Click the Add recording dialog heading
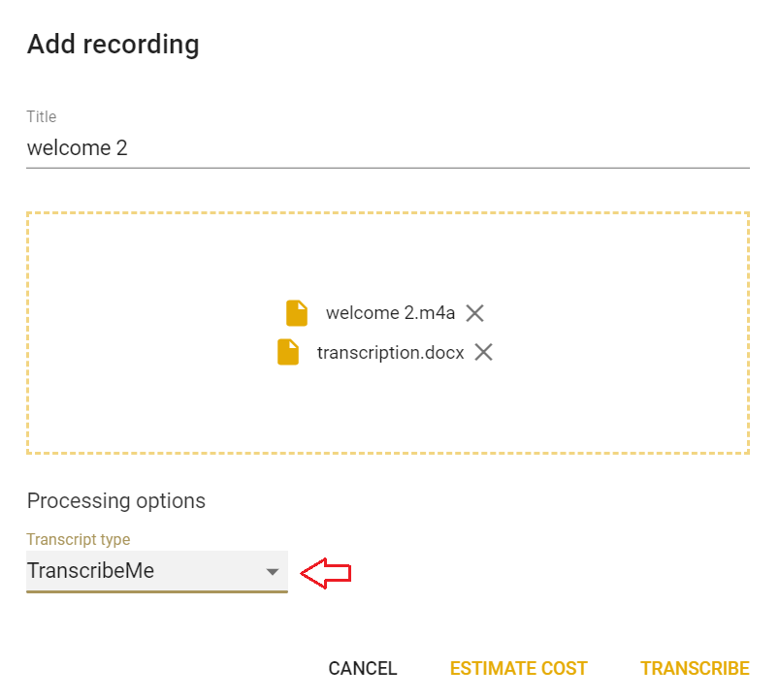The height and width of the screenshot is (700, 779). [x=114, y=44]
